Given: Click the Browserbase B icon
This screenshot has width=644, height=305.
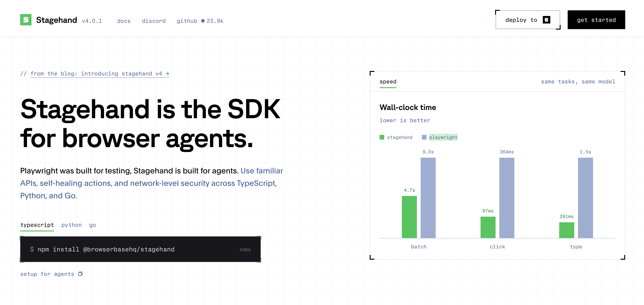Looking at the screenshot, I should point(547,20).
